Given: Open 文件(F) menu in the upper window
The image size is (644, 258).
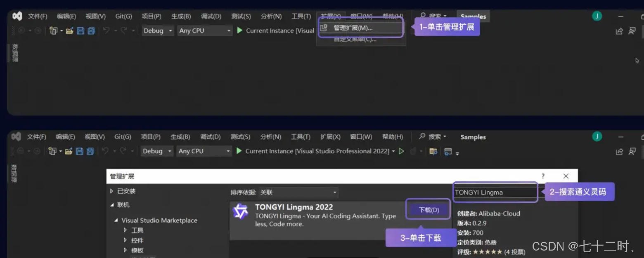Looking at the screenshot, I should tap(38, 16).
